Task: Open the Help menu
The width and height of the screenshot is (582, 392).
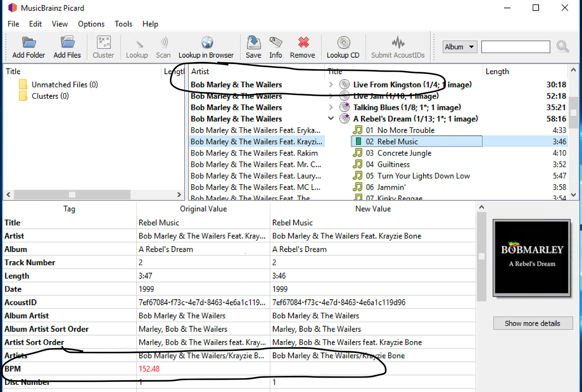Action: click(150, 24)
